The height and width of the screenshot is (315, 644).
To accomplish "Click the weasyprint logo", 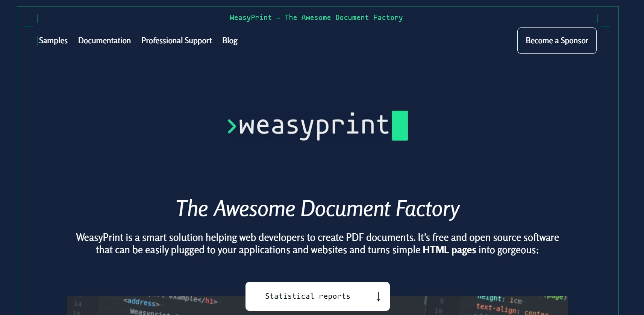I will coord(318,126).
